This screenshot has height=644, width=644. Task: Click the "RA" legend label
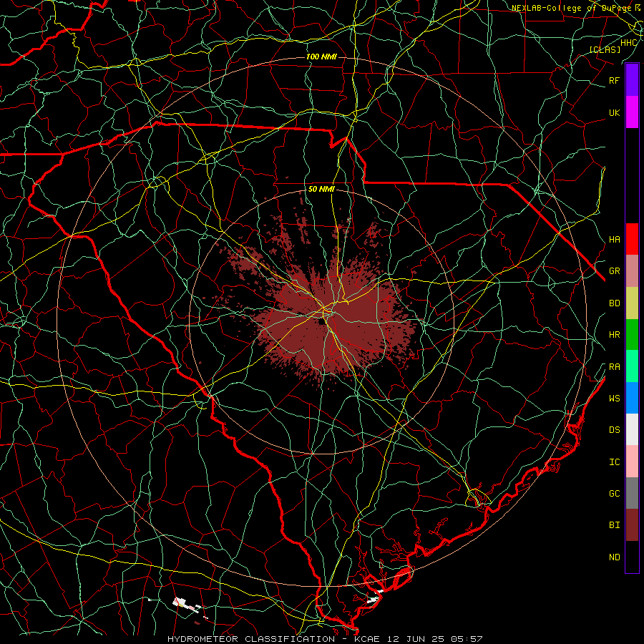[x=614, y=367]
